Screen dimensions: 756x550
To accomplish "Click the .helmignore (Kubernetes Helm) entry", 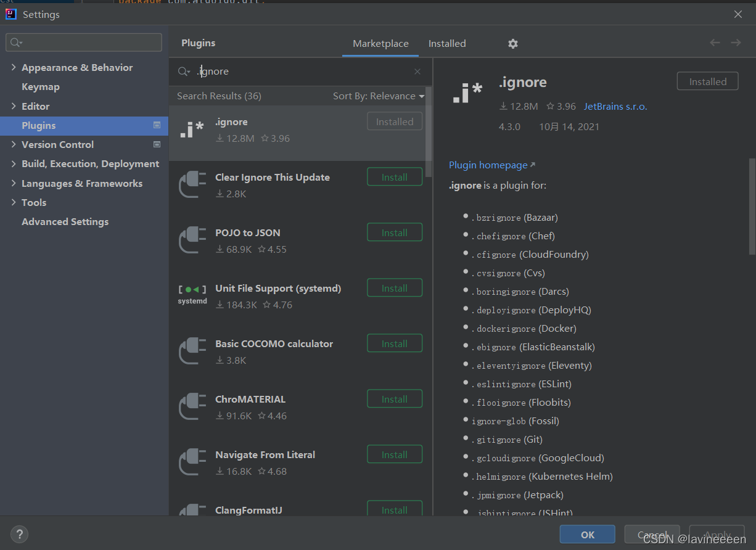I will coord(542,477).
